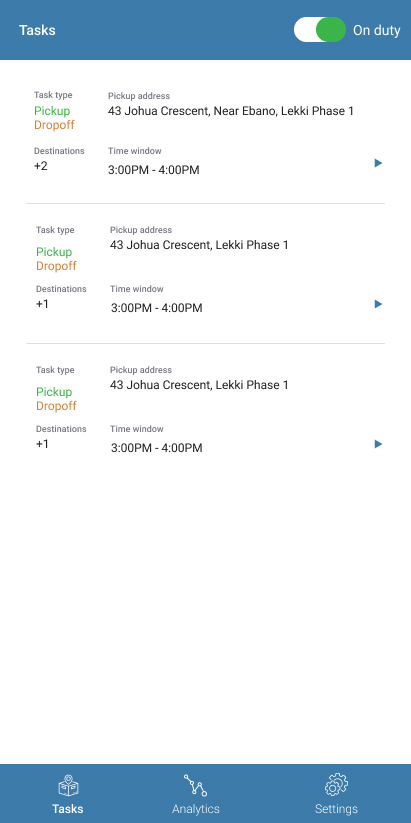Open second task's 43 Johua Crescent address
This screenshot has width=411, height=823.
199,245
